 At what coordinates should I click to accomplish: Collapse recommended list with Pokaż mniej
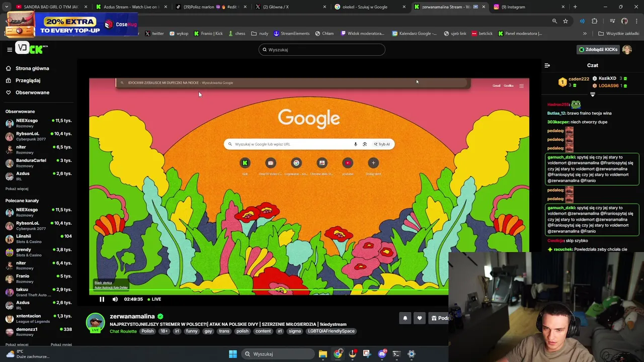coord(61,344)
